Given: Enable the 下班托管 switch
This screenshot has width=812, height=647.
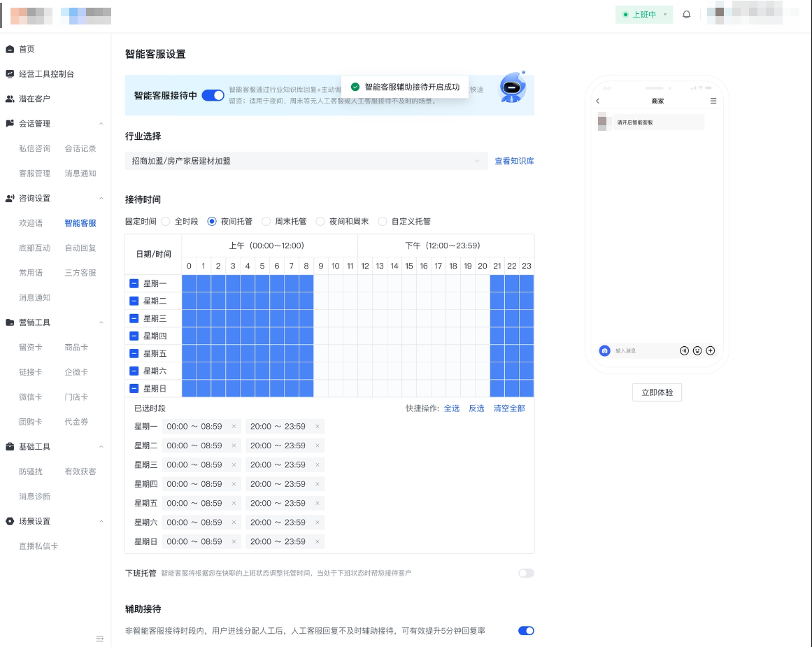Looking at the screenshot, I should point(526,573).
